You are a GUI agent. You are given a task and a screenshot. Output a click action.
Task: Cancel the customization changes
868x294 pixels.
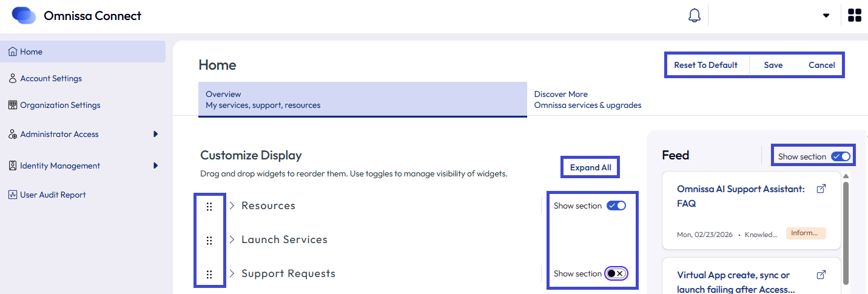tap(822, 65)
